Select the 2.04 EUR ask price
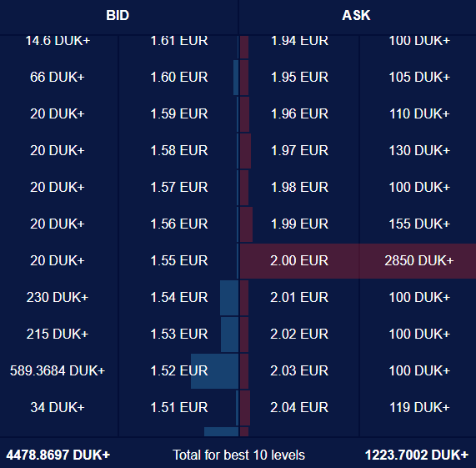The width and height of the screenshot is (476, 468). [x=299, y=407]
